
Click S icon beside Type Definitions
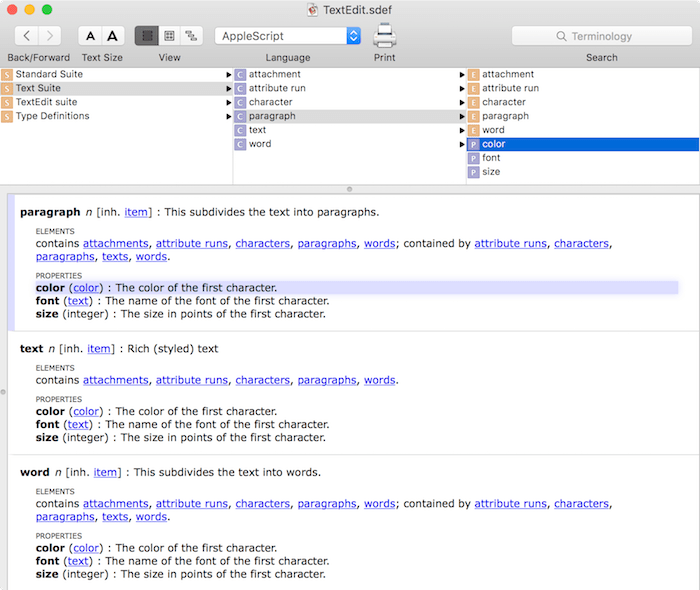click(x=7, y=116)
